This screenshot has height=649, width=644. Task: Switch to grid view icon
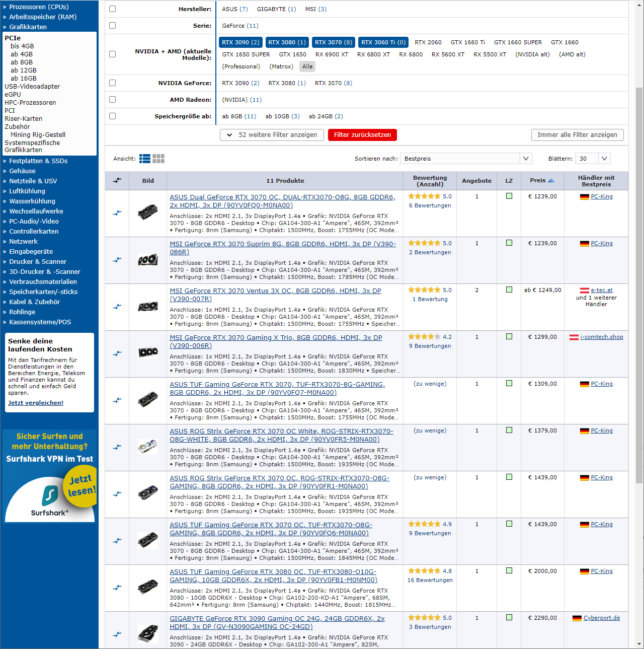click(158, 159)
